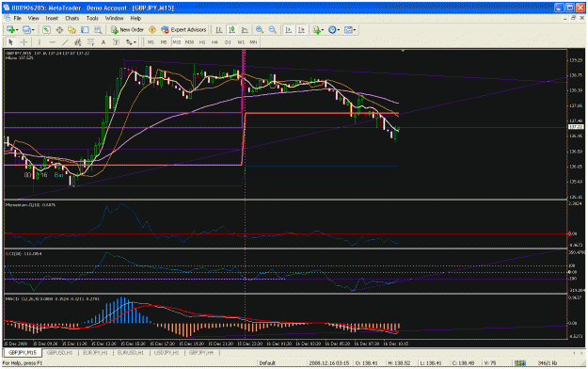Screen dimensions: 588x369
Task: Click the connection status 346/1 kb indicator
Action: tap(548, 363)
